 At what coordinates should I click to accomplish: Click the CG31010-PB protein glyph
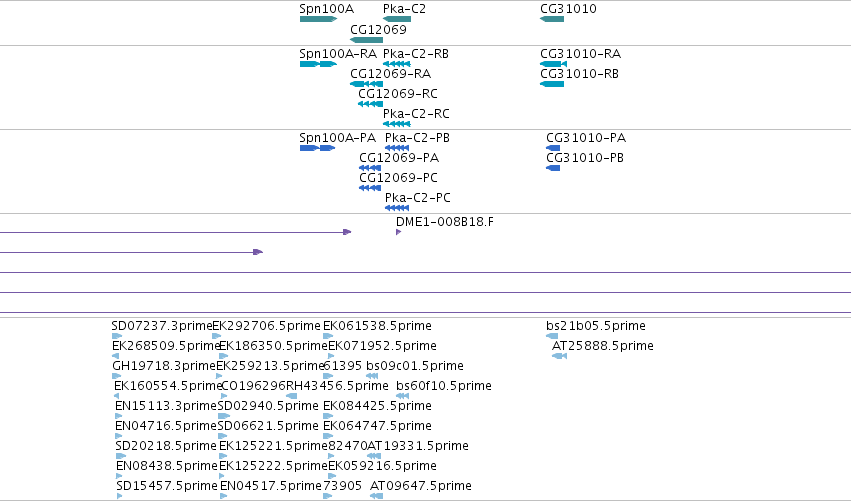pos(553,168)
